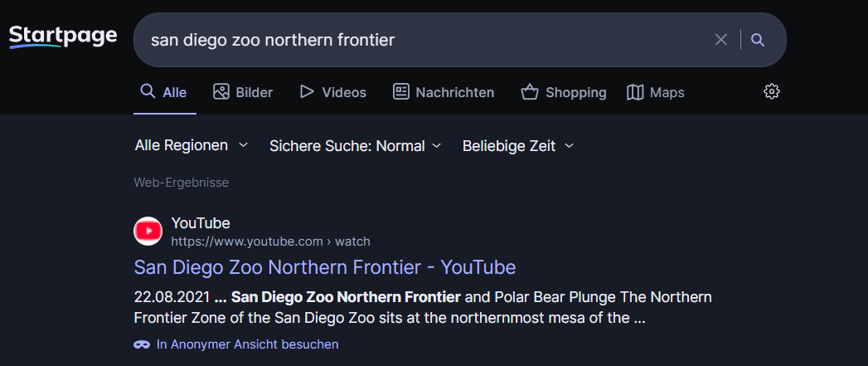Screen dimensions: 868x366
Task: Submit search with magnifier icon
Action: pos(758,40)
